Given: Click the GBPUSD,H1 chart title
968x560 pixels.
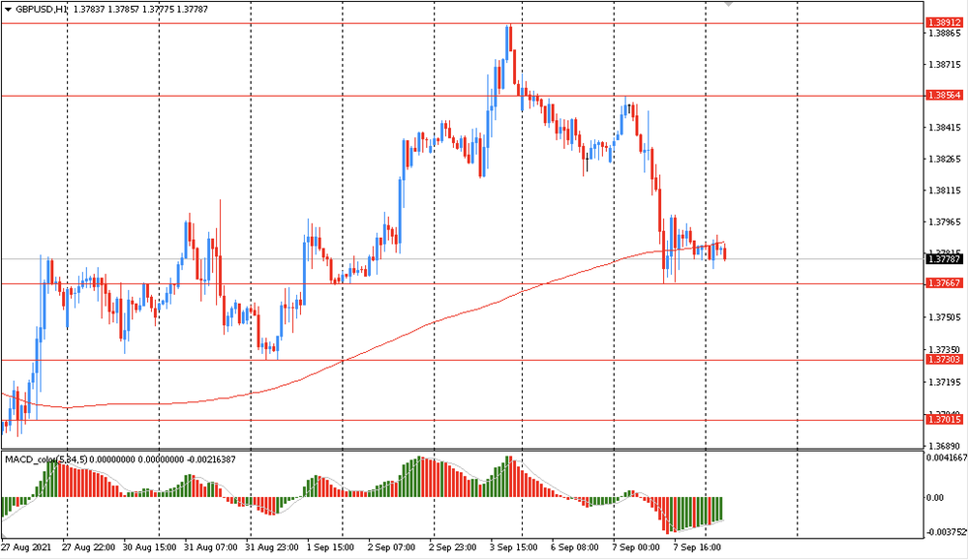Looking at the screenshot, I should tap(42, 10).
